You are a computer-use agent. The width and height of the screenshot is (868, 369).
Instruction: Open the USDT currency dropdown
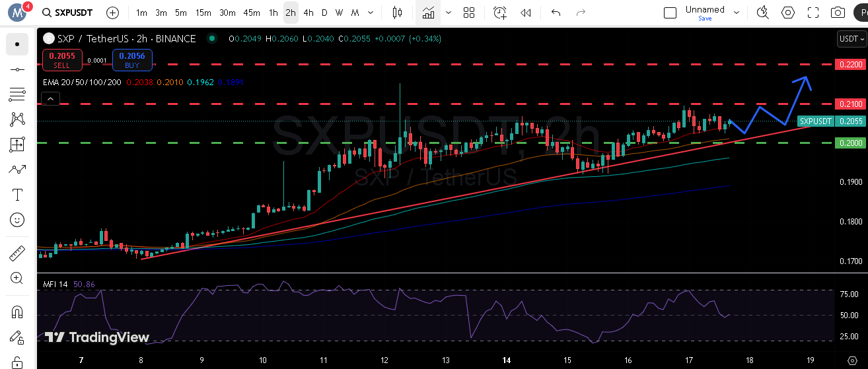click(851, 39)
